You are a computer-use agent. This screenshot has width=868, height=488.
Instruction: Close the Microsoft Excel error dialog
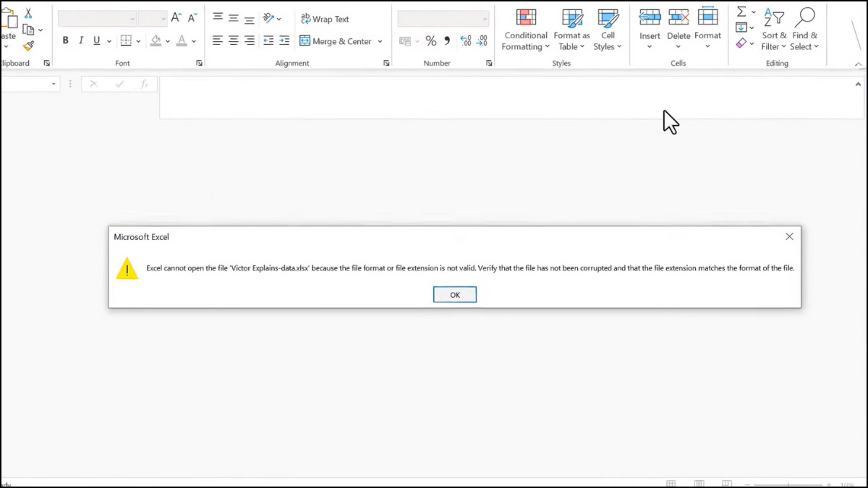tap(789, 236)
